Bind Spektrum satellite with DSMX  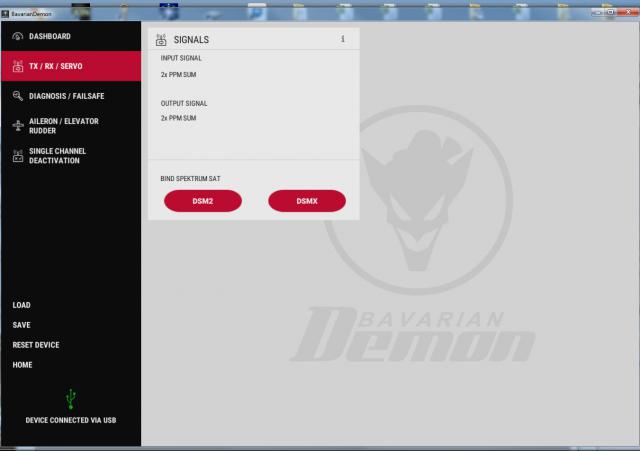tap(307, 201)
